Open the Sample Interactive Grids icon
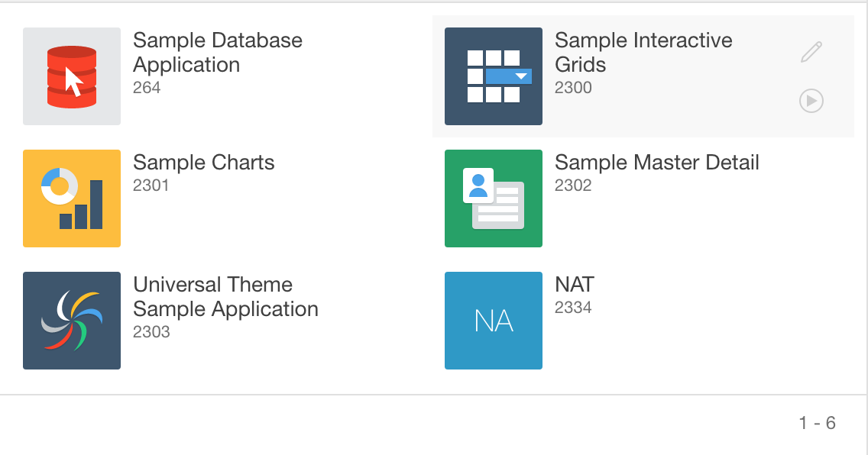868x455 pixels. [x=494, y=76]
